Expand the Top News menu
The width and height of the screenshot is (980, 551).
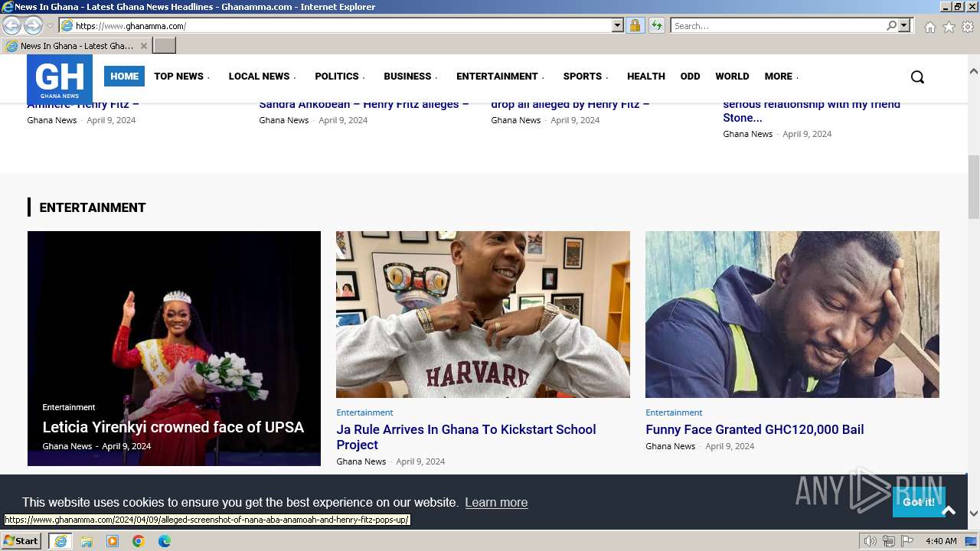tap(181, 77)
